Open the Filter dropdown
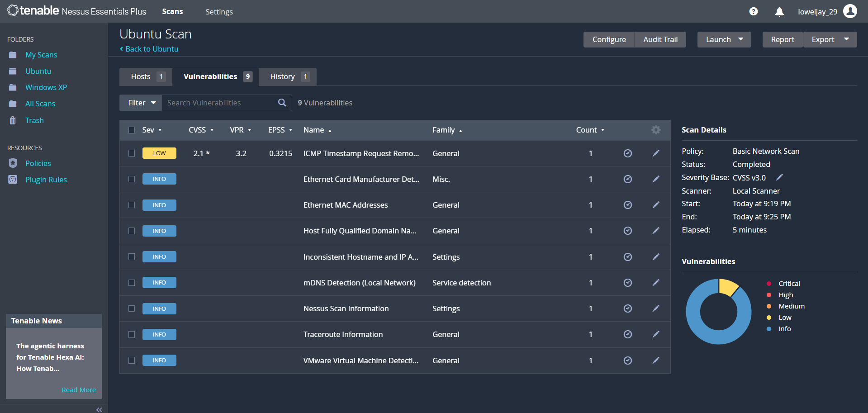Screen dimensions: 868x413 click(x=141, y=103)
